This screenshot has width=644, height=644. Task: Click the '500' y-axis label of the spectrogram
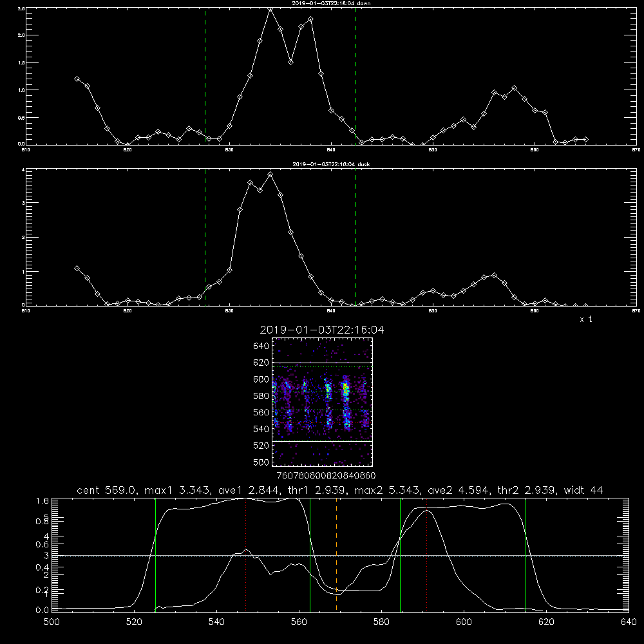click(261, 462)
